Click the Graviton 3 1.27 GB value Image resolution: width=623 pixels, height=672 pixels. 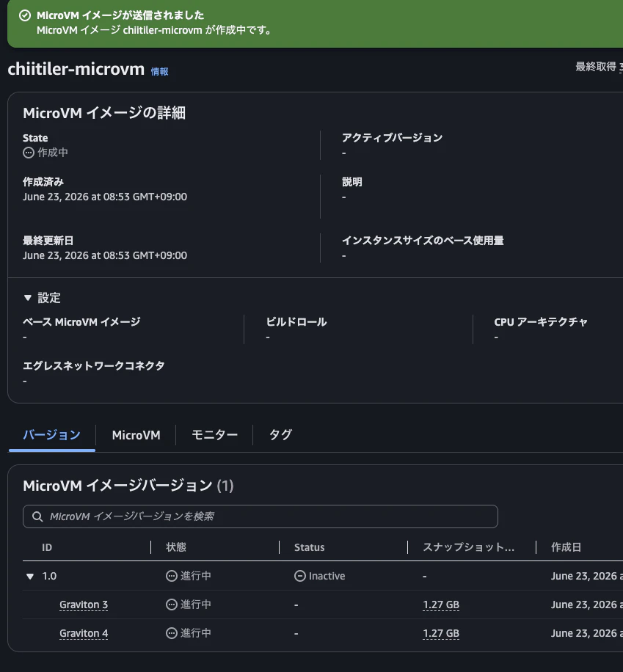tap(441, 605)
